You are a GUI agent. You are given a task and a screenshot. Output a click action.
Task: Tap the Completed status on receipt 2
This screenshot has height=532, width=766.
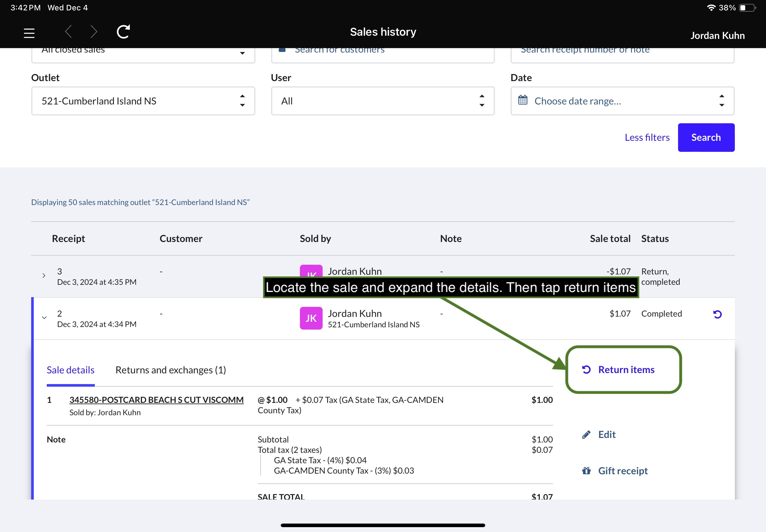click(661, 314)
